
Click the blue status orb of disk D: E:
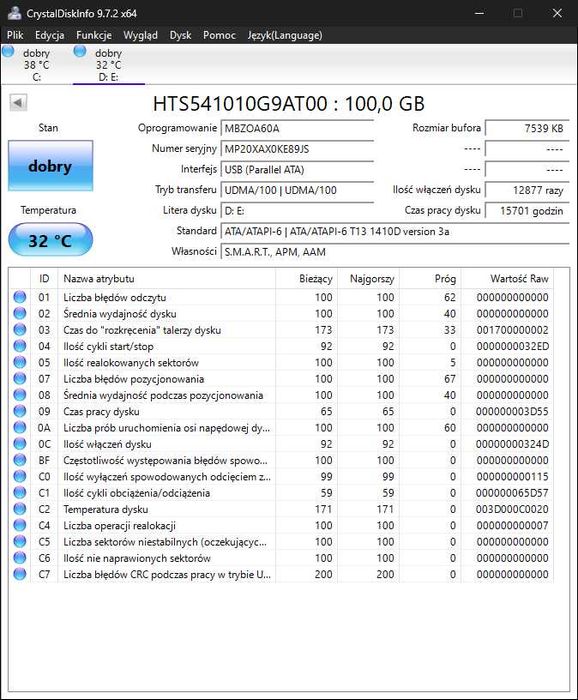tap(80, 51)
